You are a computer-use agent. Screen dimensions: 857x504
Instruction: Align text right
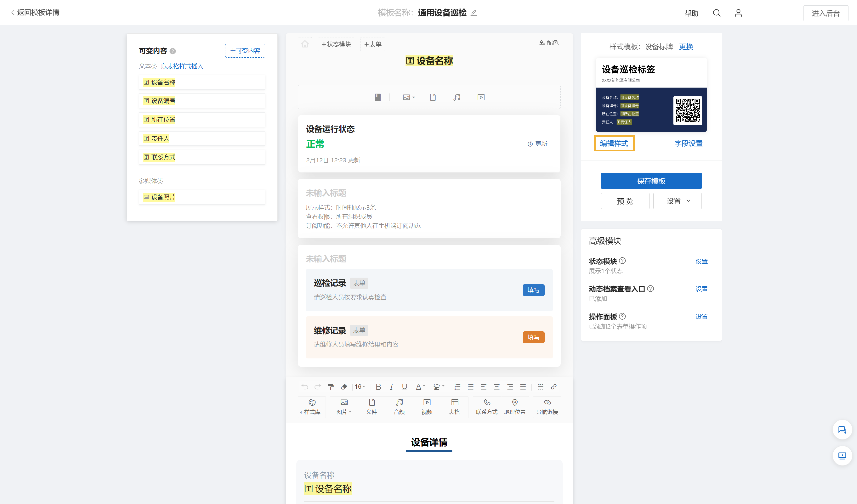[x=510, y=387]
